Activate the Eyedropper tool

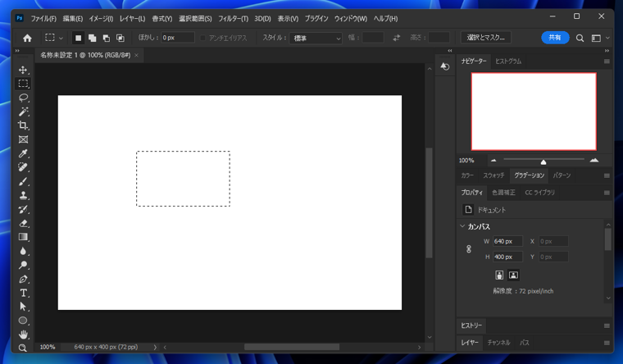[23, 153]
